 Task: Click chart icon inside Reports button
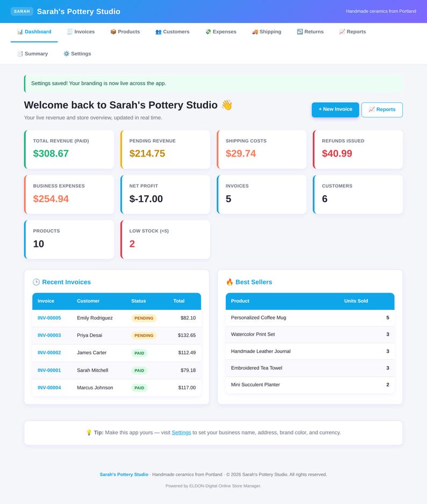pos(372,110)
